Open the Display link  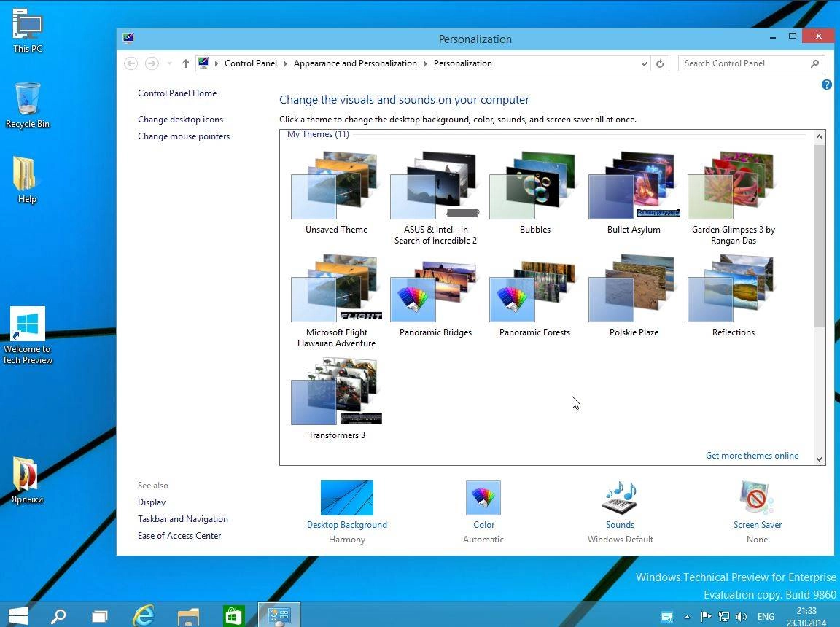click(152, 502)
